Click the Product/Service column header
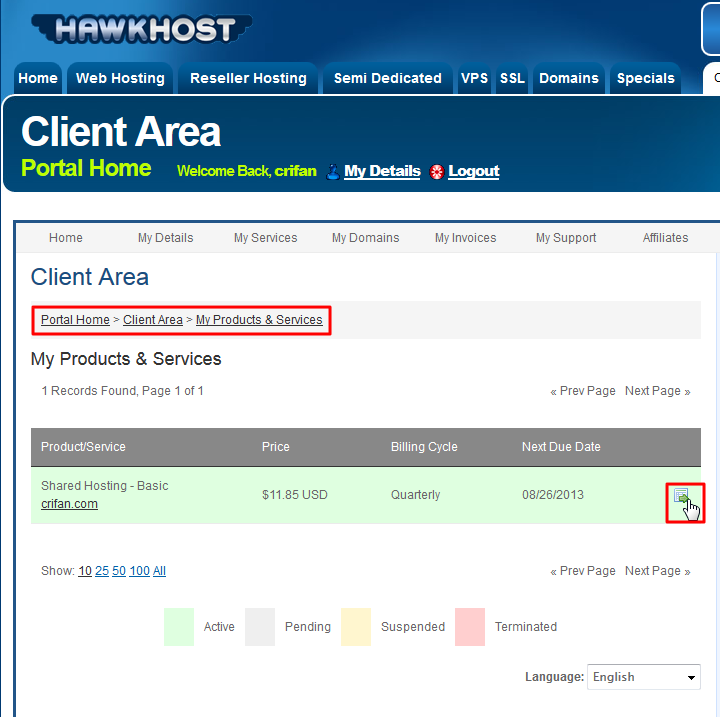This screenshot has height=717, width=720. (83, 446)
